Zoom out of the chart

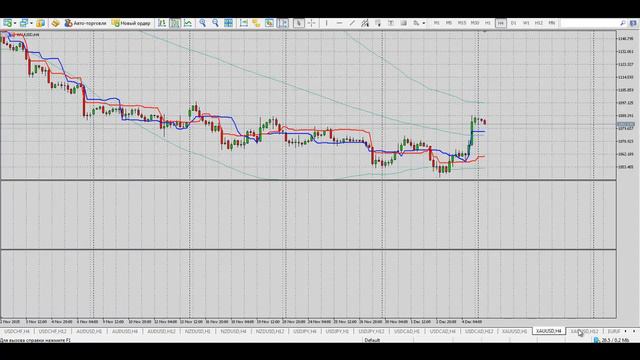215,23
